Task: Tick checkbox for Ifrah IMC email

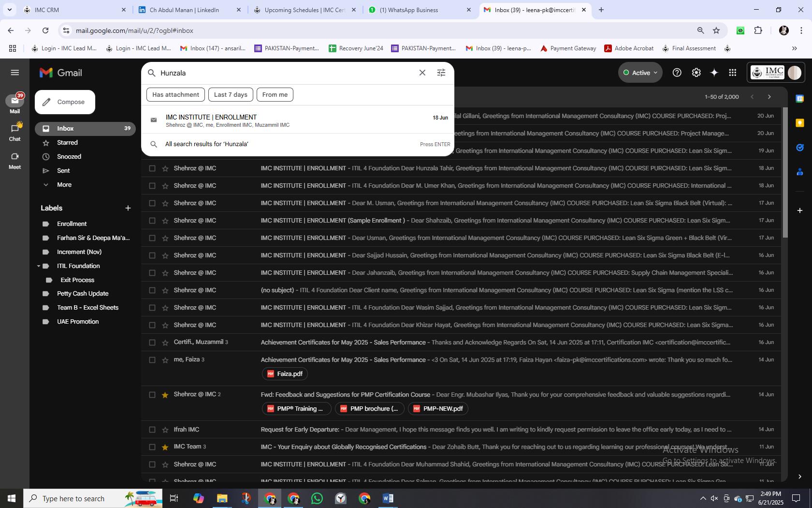Action: click(152, 430)
